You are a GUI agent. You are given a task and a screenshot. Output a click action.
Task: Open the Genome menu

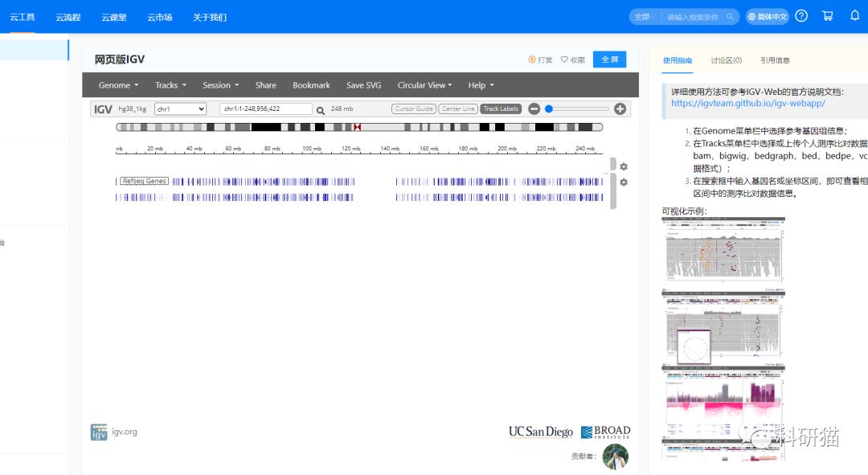click(117, 84)
